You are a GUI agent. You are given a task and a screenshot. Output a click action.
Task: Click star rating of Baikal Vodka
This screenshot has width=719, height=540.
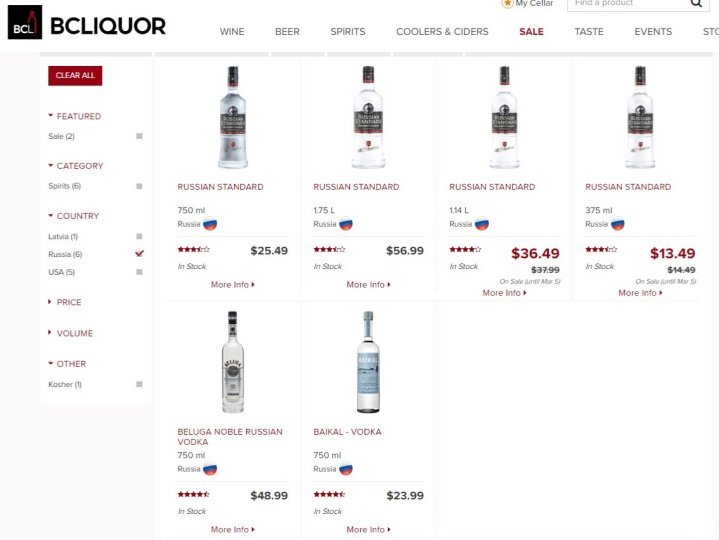[x=329, y=494]
